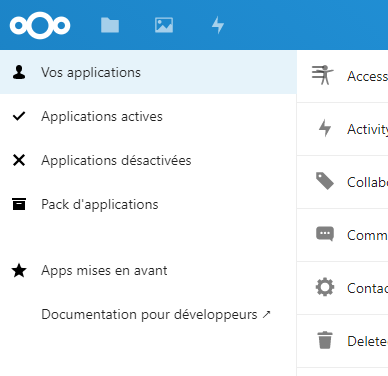Select the Accessibility app name
The image size is (388, 376).
pos(367,76)
